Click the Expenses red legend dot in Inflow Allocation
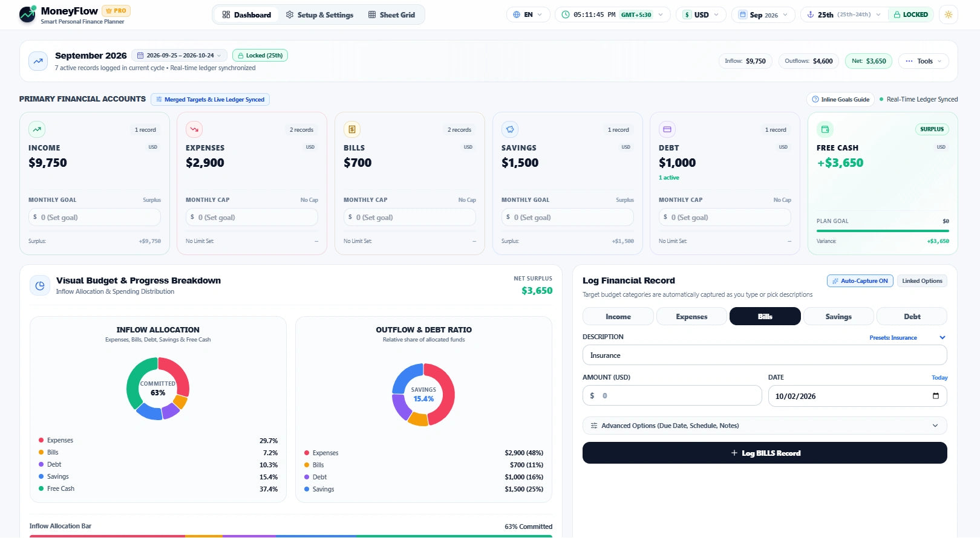 pyautogui.click(x=41, y=440)
